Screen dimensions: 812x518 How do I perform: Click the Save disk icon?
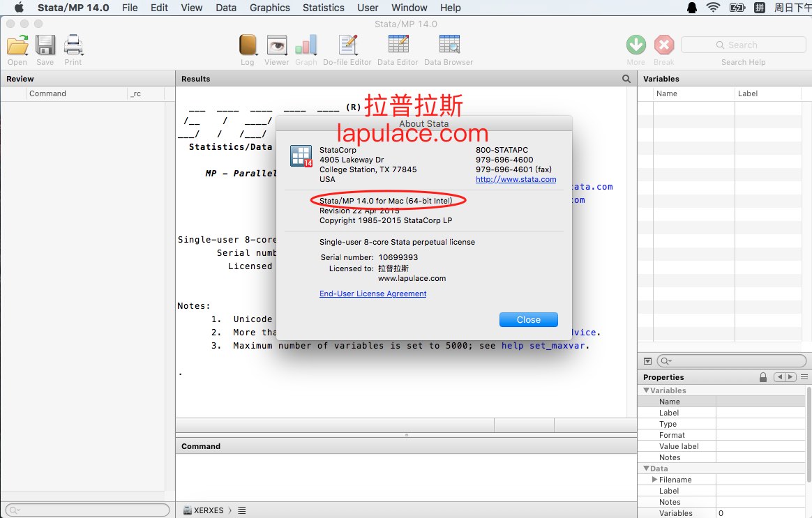(x=45, y=45)
